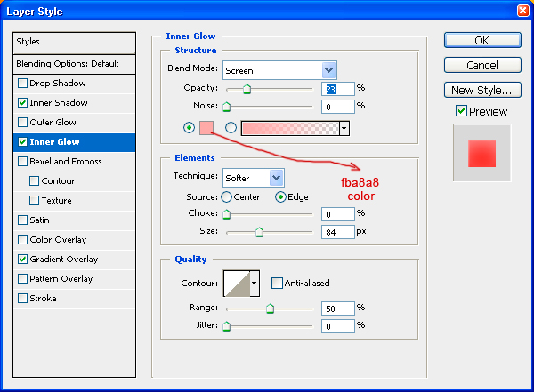Click the Choke slider handle
This screenshot has width=534, height=392.
tap(226, 214)
